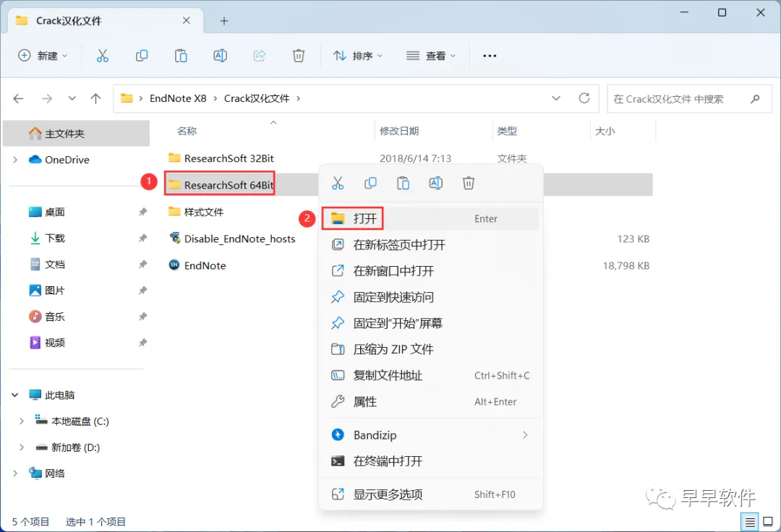Select 显示更多选项
Image resolution: width=781 pixels, height=532 pixels.
[430, 494]
